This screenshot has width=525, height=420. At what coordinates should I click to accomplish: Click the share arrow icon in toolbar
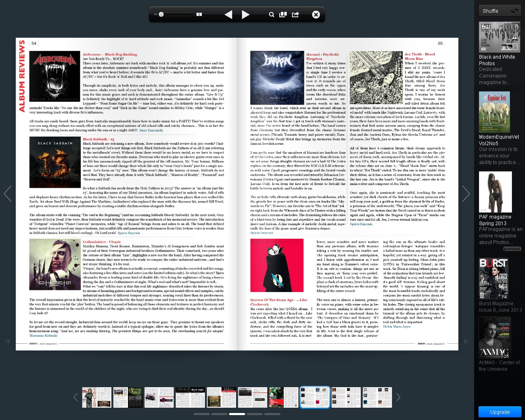295,14
